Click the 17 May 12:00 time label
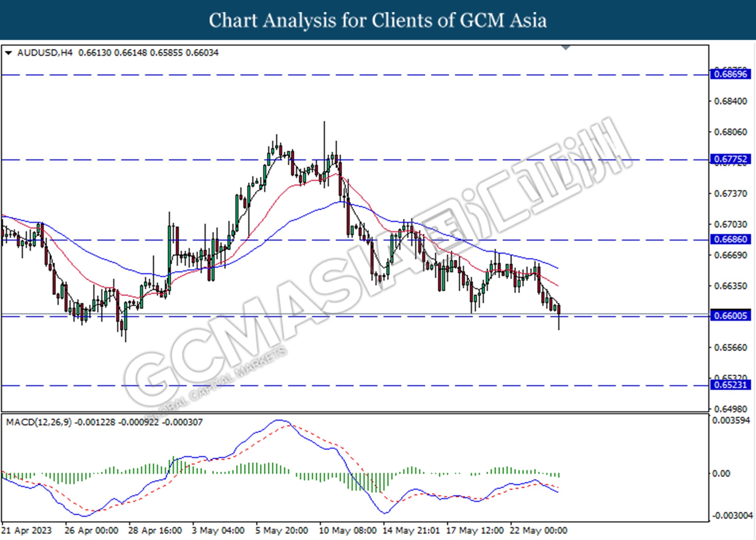The width and height of the screenshot is (756, 540). pyautogui.click(x=475, y=531)
